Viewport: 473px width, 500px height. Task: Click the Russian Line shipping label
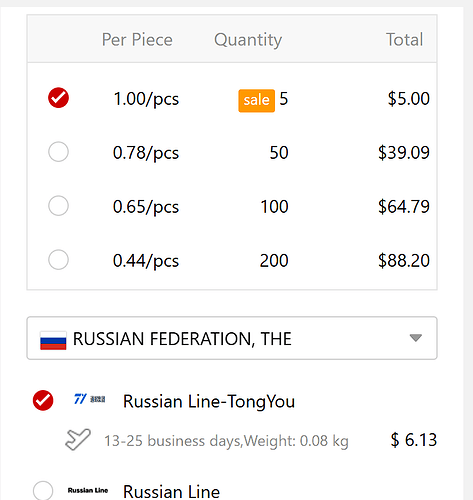[171, 492]
